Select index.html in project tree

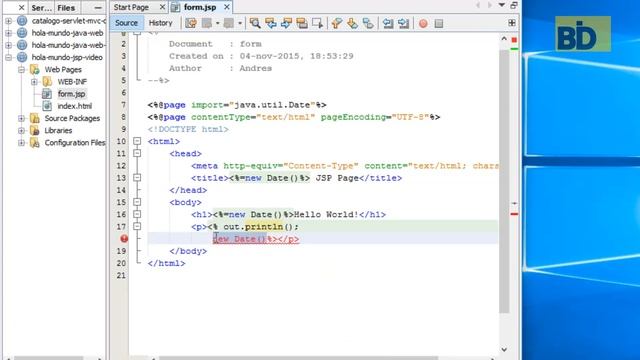(x=75, y=106)
